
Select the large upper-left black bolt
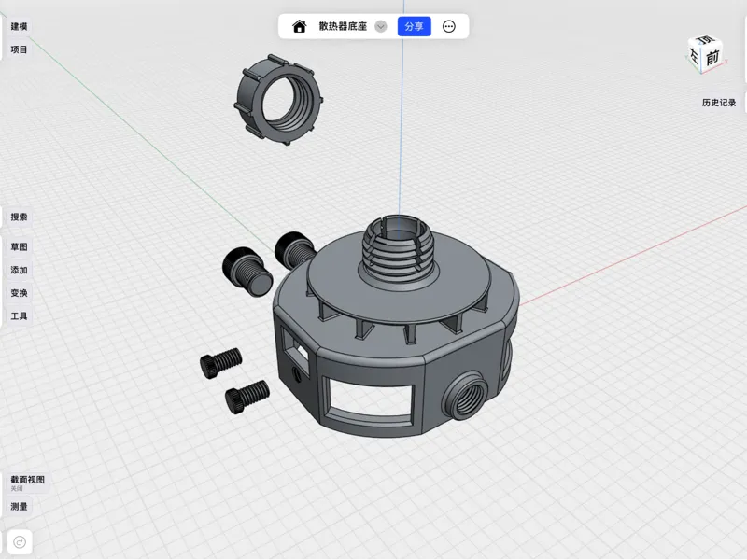coord(247,272)
